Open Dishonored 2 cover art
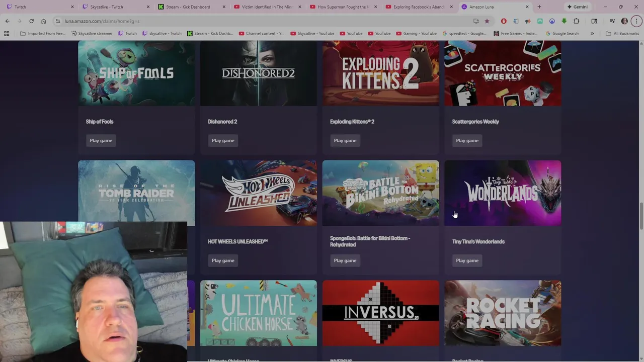 point(259,73)
